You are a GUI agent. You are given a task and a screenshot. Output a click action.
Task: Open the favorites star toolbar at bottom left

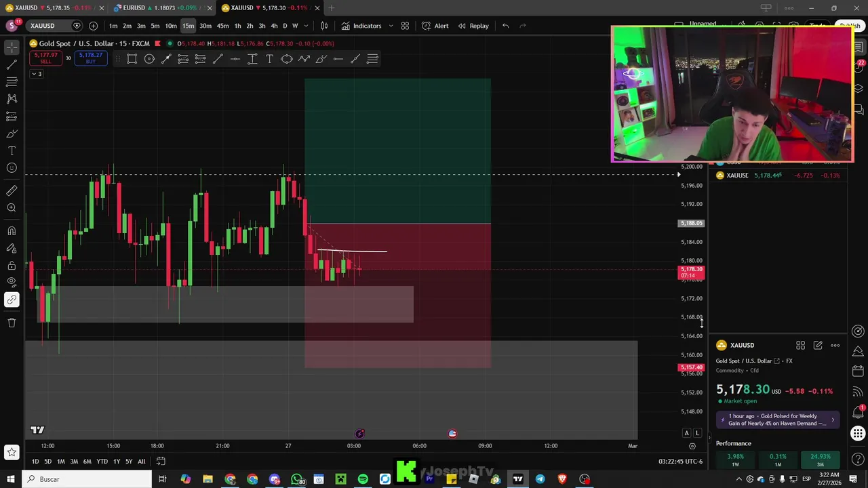pos(12,452)
